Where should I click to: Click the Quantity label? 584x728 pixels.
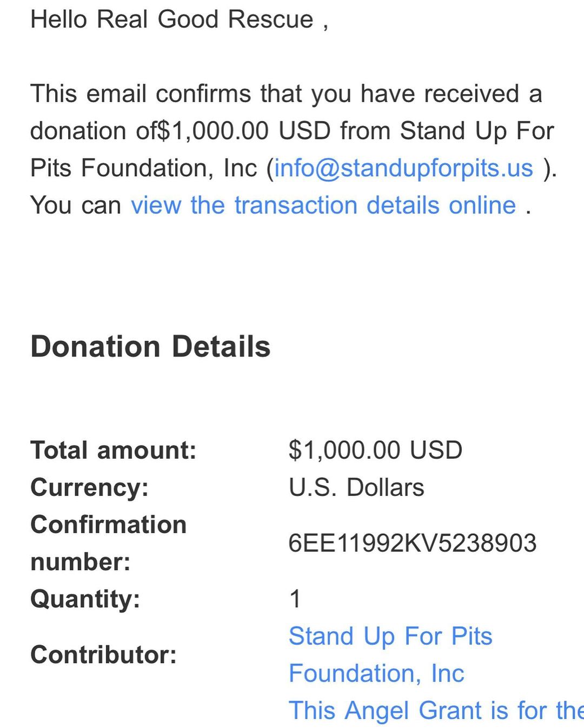(x=85, y=599)
